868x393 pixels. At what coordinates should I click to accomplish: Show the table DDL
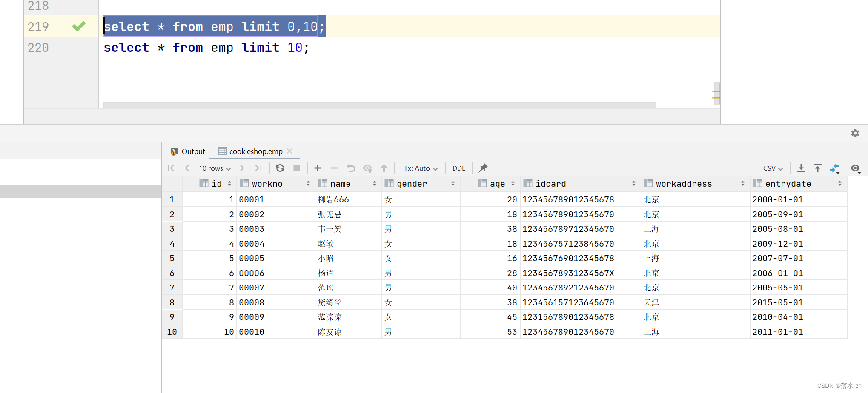click(459, 168)
